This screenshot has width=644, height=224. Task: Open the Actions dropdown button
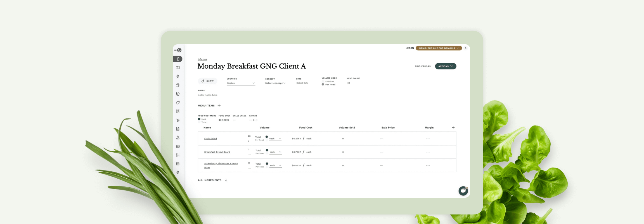[x=446, y=66]
